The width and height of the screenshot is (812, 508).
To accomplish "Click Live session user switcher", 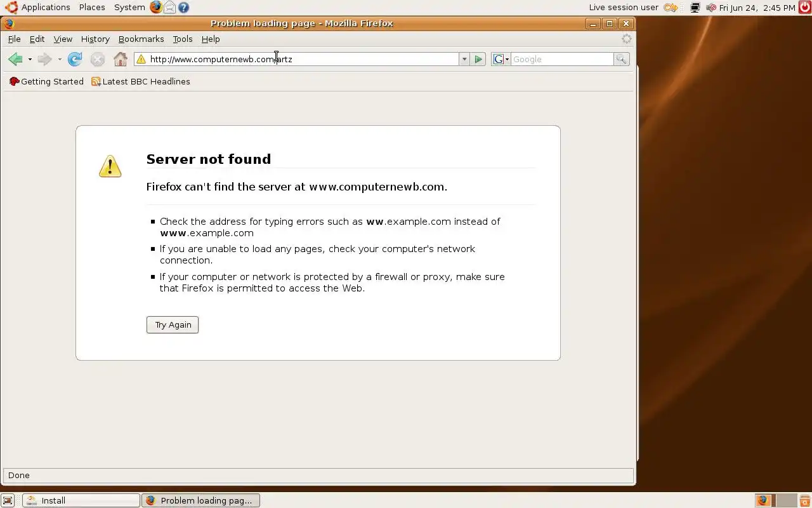I will tap(624, 8).
